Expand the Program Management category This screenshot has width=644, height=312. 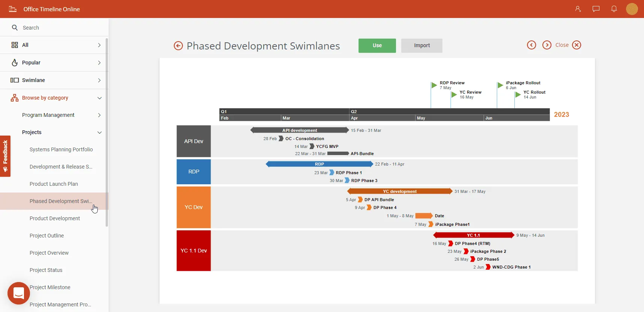(99, 115)
